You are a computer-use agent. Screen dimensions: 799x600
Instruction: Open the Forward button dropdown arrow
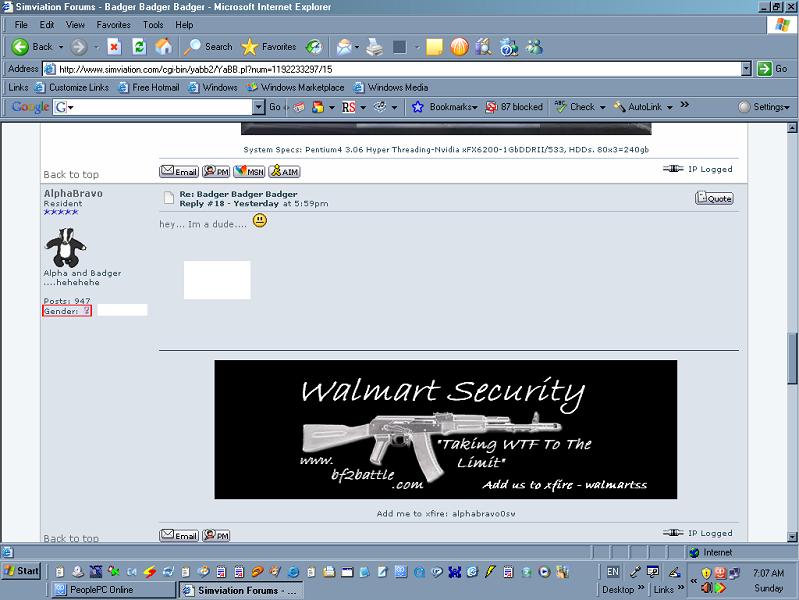96,47
